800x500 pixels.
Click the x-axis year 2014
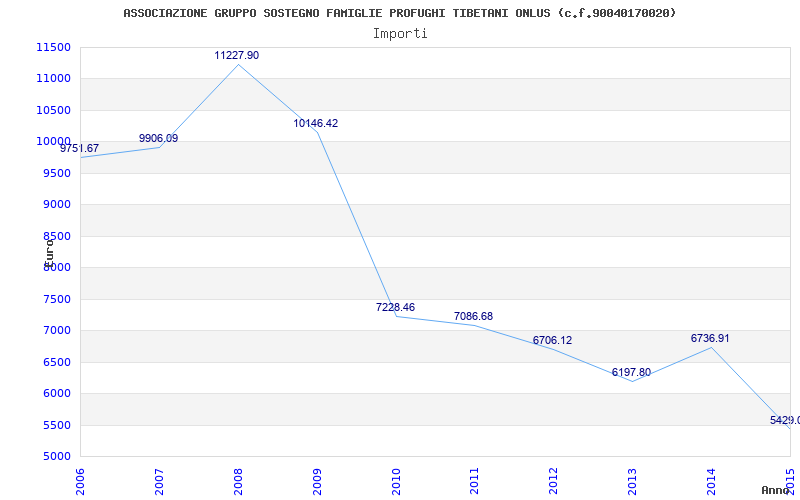pyautogui.click(x=711, y=481)
